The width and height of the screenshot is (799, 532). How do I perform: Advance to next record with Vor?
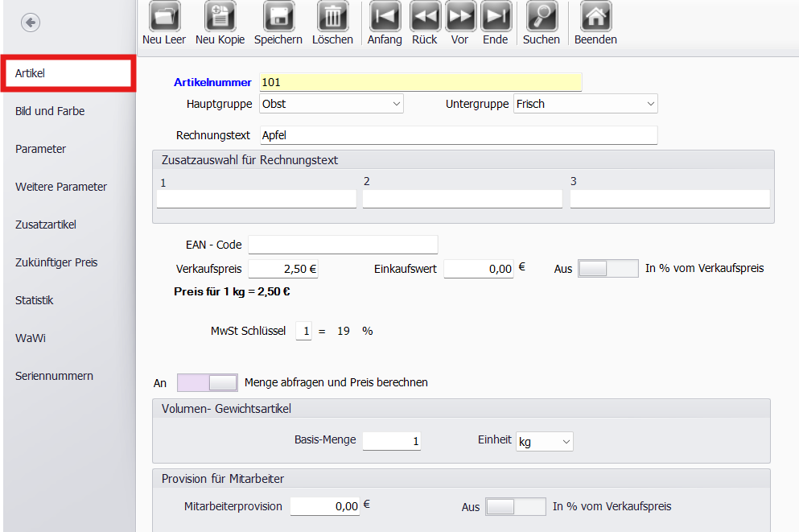click(x=460, y=17)
